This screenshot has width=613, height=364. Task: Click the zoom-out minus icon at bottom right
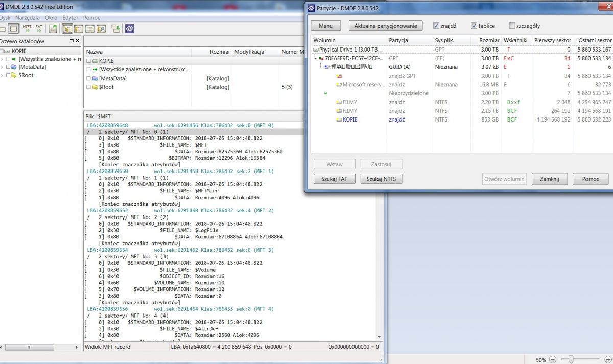(x=552, y=359)
